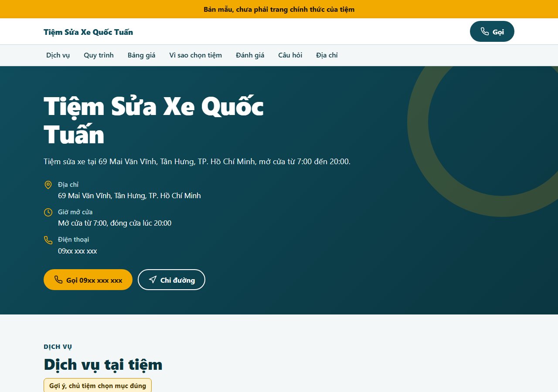Click the large hero heading Tiệm Sửa Xe Quốc Tuấn
This screenshot has height=392, width=558.
154,120
